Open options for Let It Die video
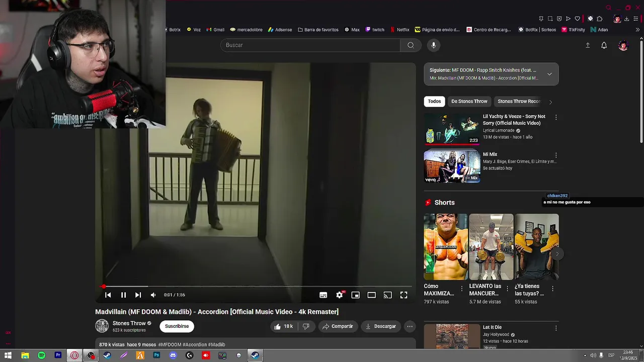Image resolution: width=644 pixels, height=362 pixels. click(556, 328)
